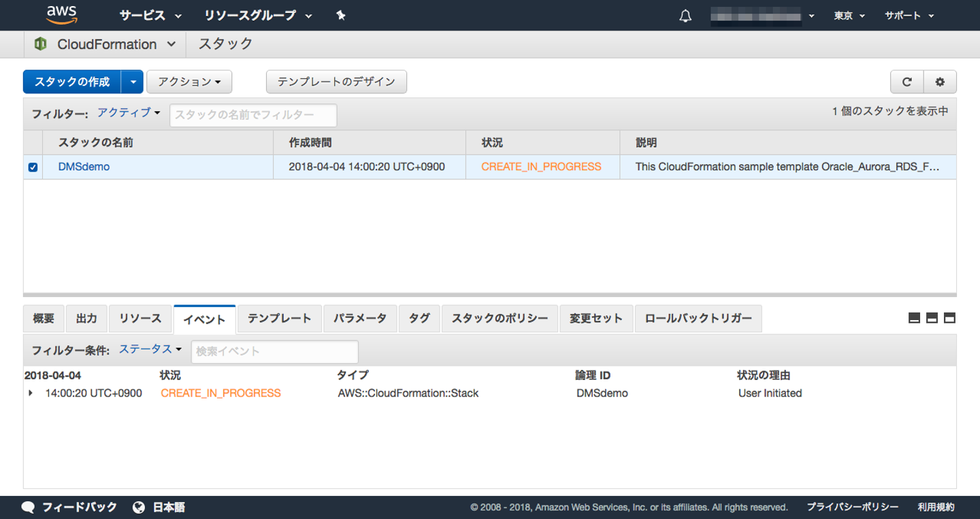
Task: Minimize the detail pane with first layout icon
Action: tap(914, 318)
